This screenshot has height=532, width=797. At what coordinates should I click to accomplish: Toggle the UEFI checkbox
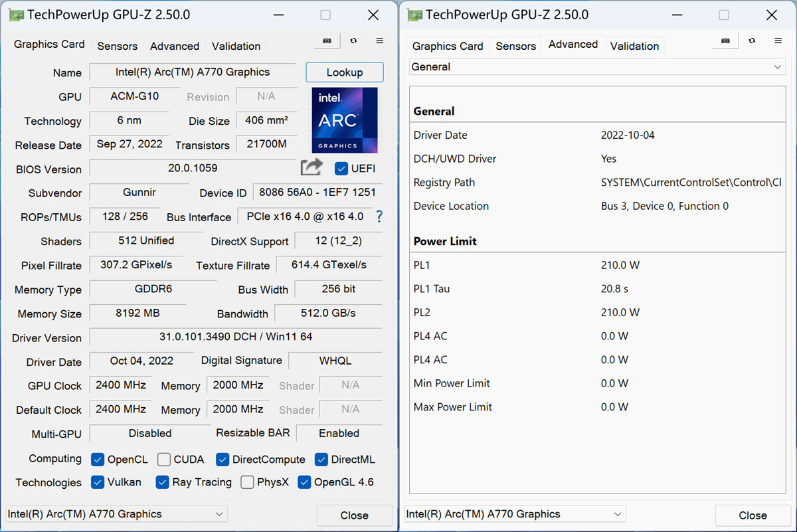point(341,169)
